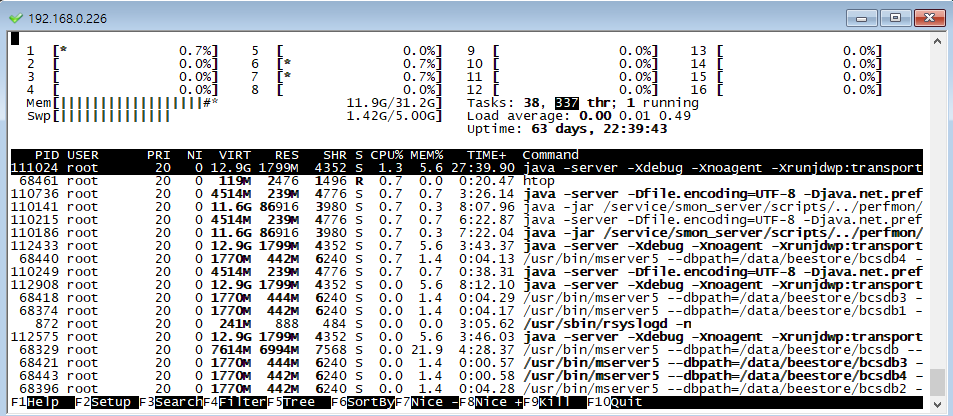Click the 1.42G/5.00G swap value
The width and height of the screenshot is (953, 416).
(391, 116)
